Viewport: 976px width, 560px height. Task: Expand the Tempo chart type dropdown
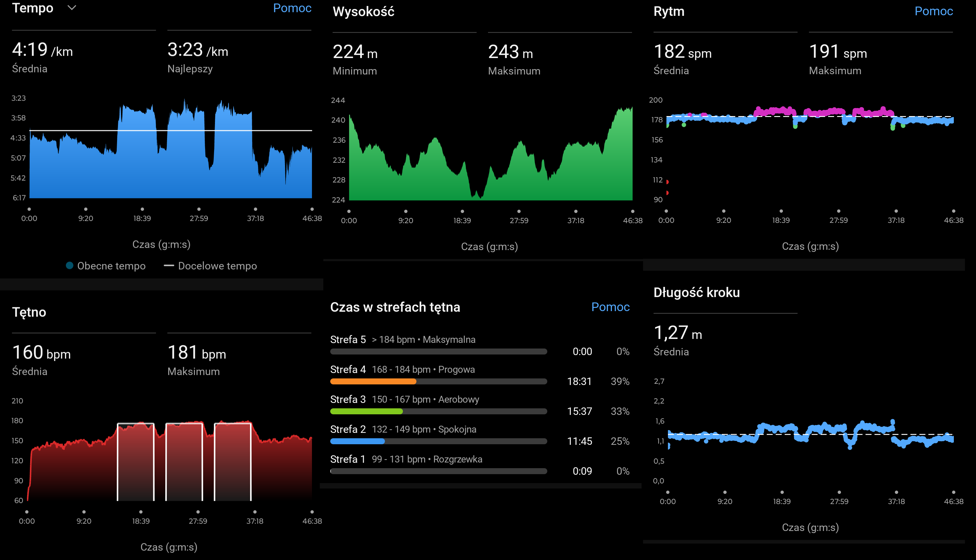tap(72, 8)
